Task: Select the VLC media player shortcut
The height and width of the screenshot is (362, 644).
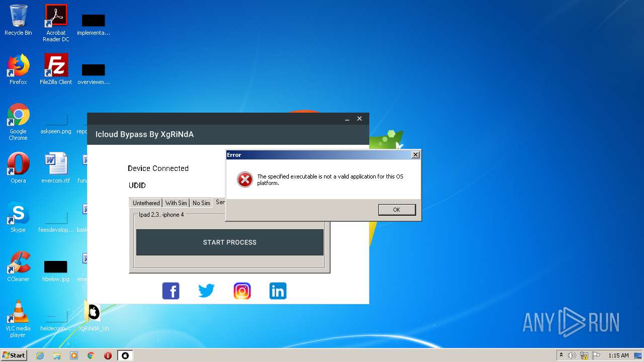Action: click(18, 319)
